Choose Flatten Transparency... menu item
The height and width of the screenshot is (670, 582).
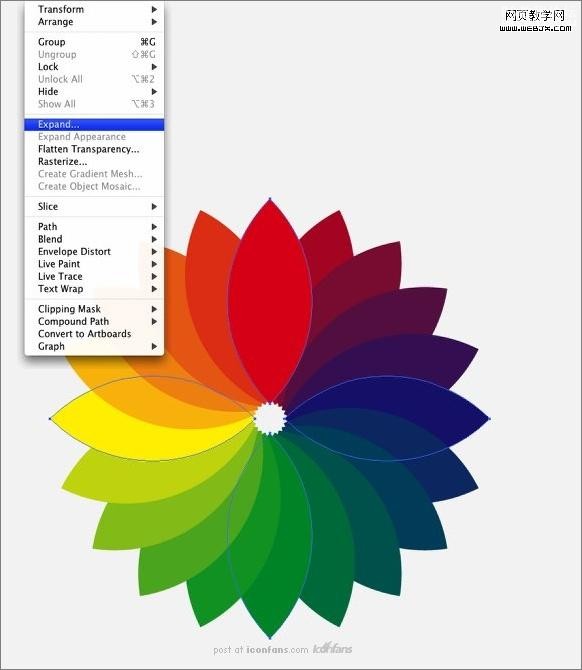94,149
